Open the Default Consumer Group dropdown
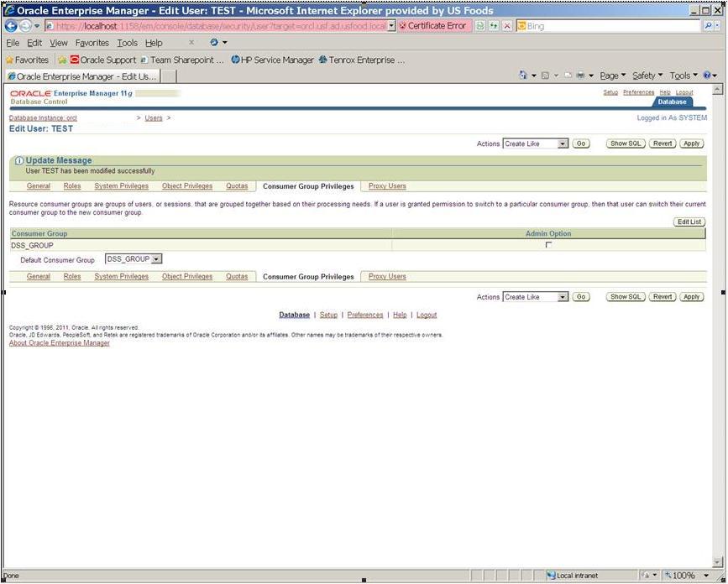This screenshot has width=728, height=584. pyautogui.click(x=134, y=259)
